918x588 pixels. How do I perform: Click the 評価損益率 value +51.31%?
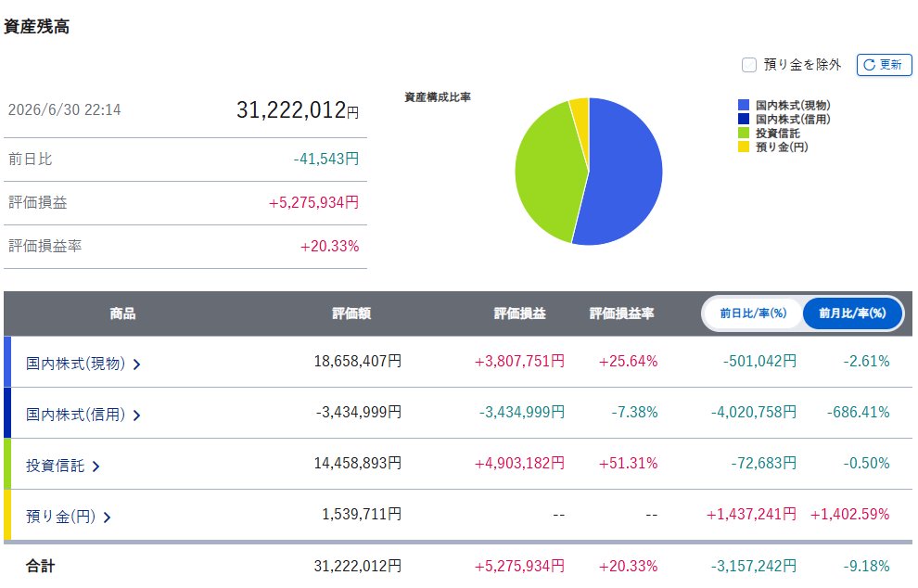tap(628, 463)
